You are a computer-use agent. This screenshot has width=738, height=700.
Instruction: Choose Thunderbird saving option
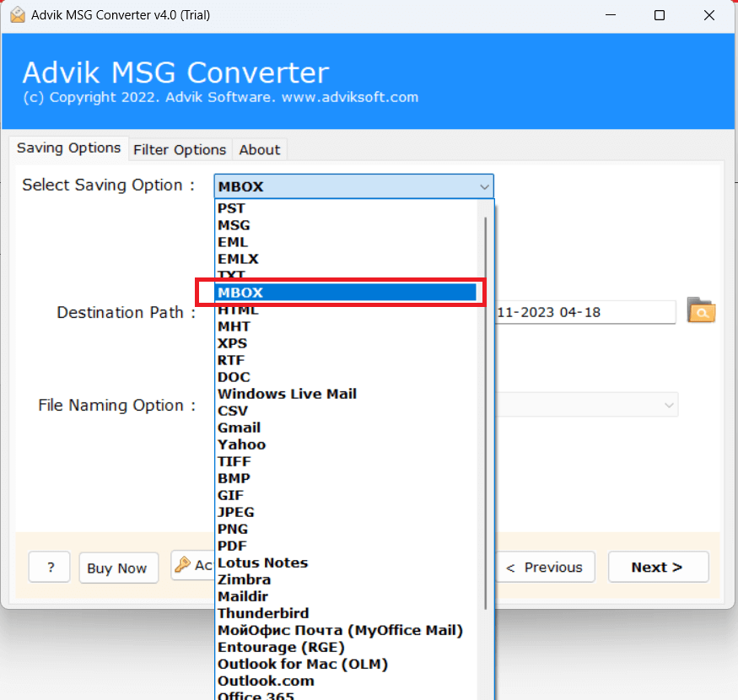click(347, 613)
